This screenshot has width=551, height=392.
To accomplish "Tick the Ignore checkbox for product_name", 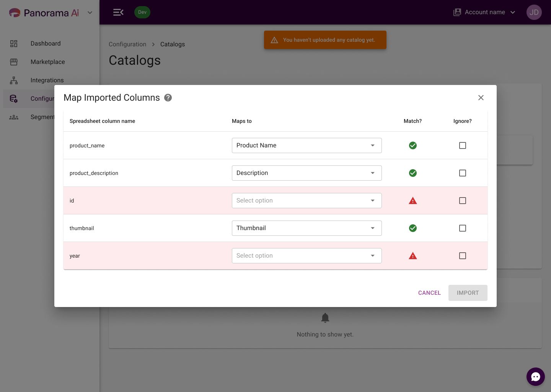I will point(463,145).
